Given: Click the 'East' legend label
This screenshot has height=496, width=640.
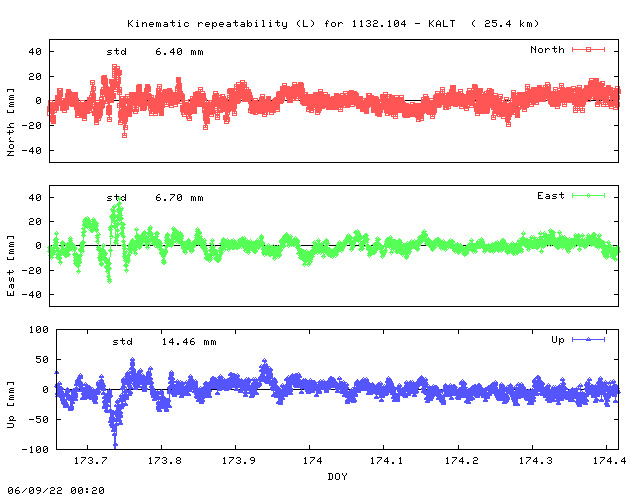Looking at the screenshot, I should [x=551, y=196].
